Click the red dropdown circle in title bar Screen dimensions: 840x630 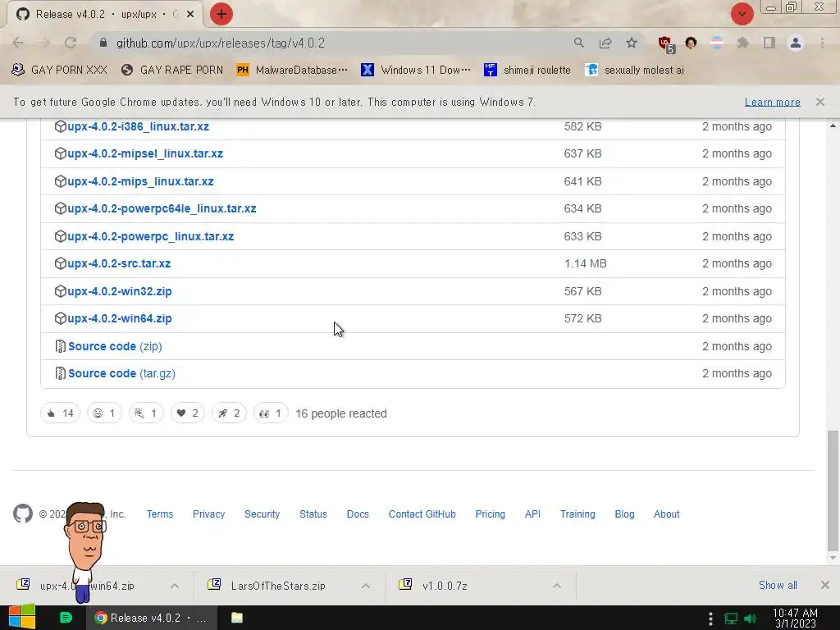click(x=742, y=14)
